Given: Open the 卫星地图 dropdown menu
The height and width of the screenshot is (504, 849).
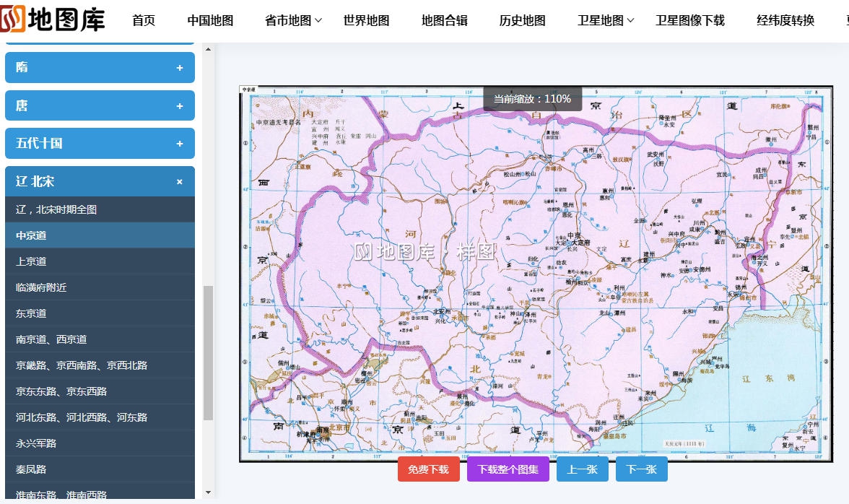Looking at the screenshot, I should point(605,20).
